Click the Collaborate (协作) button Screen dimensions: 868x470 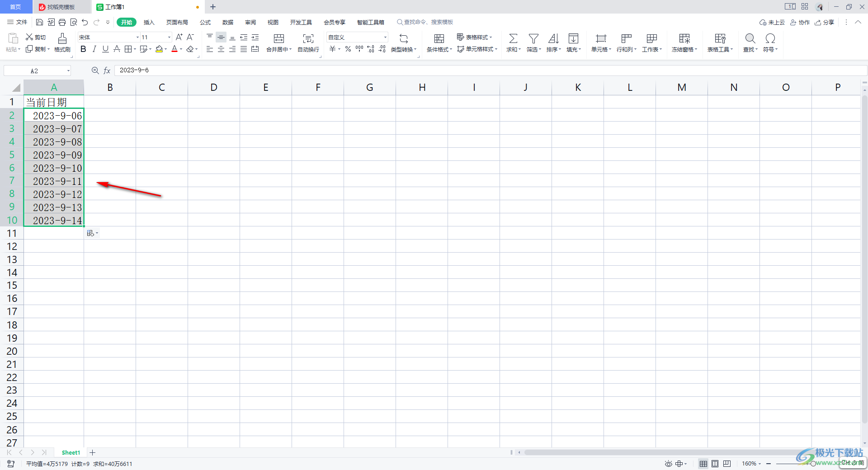click(800, 22)
